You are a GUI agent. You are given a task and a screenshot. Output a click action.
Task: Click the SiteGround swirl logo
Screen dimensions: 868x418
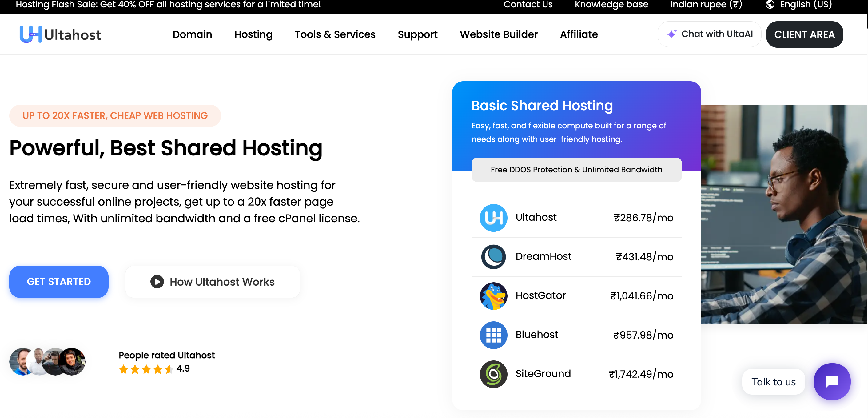[x=493, y=374]
